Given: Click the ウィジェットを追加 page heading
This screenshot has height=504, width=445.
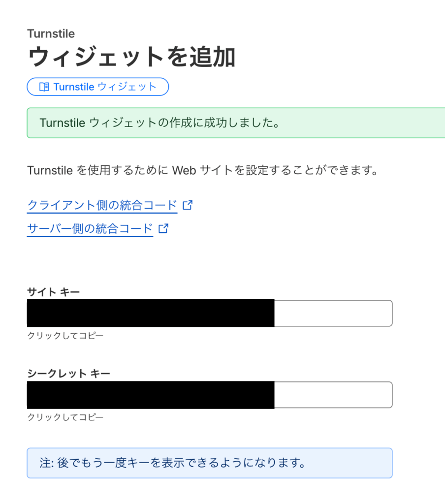Looking at the screenshot, I should [x=131, y=58].
